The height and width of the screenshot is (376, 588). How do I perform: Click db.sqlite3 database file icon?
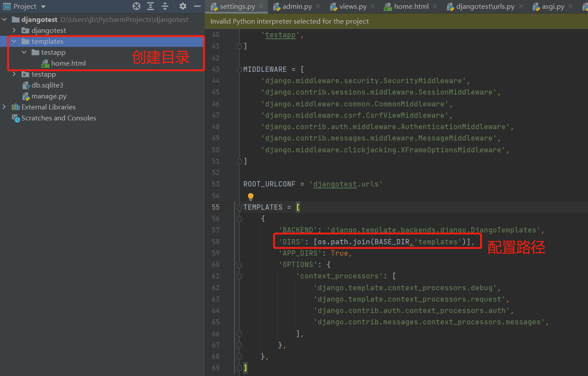click(26, 85)
